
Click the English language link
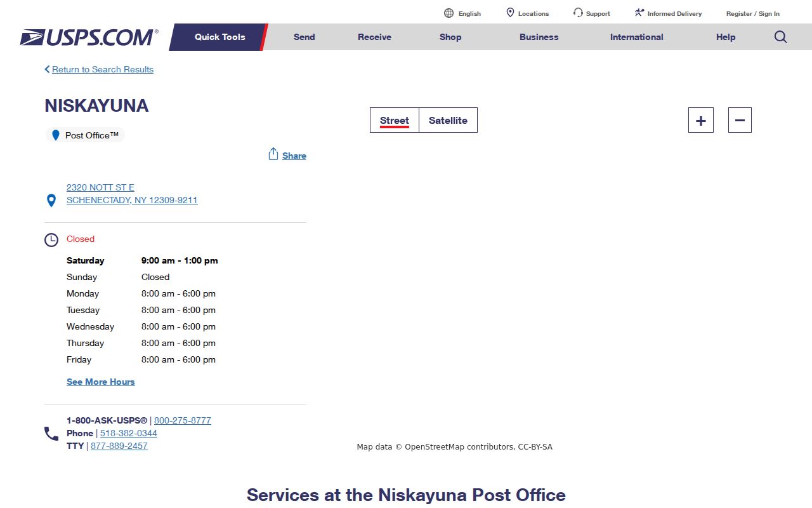pos(469,13)
